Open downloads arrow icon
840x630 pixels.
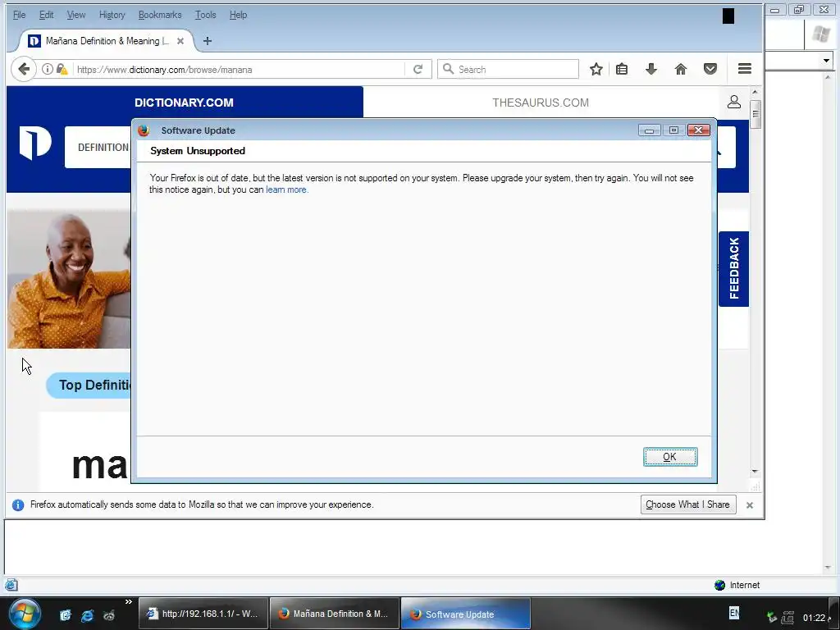click(651, 69)
